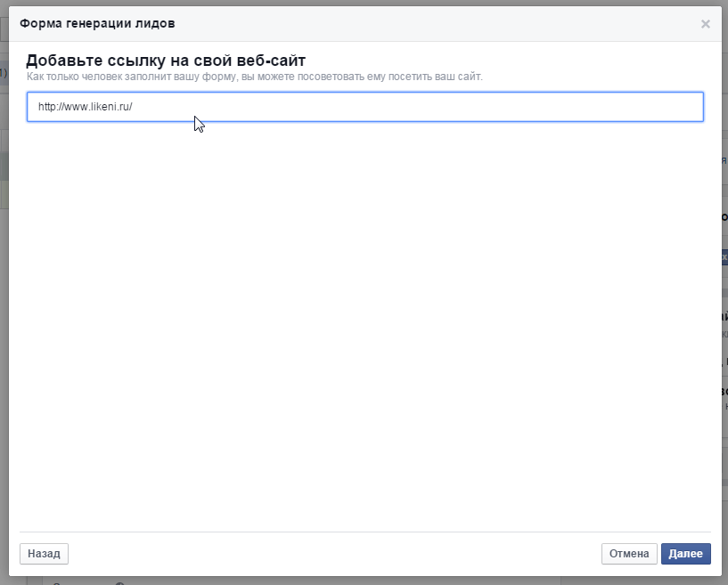
Task: Proceed to the next form step
Action: 685,554
